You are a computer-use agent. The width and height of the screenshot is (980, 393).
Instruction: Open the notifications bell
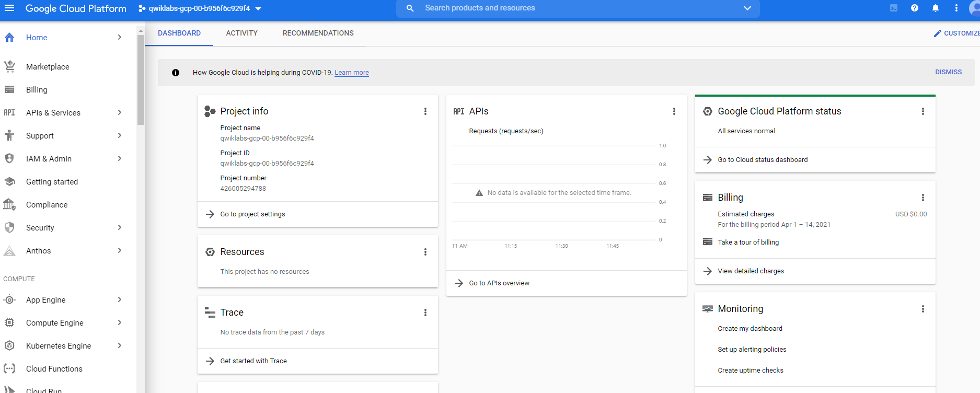coord(936,8)
